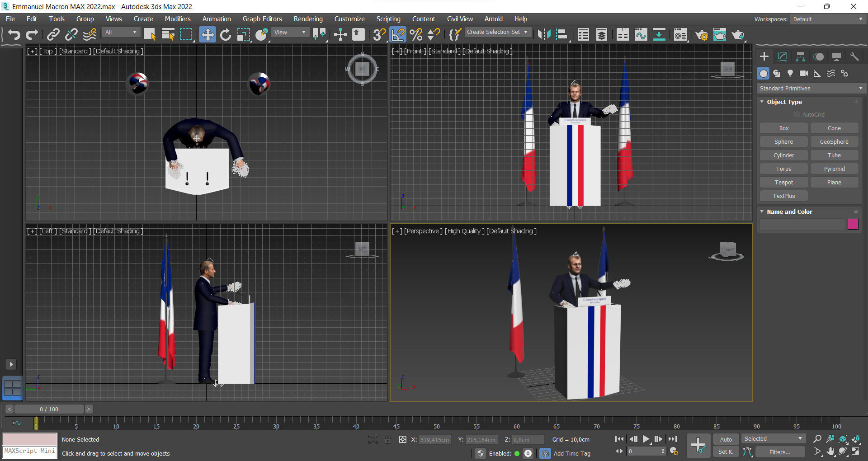
Task: Click the Pyramid primitive button
Action: tap(834, 169)
